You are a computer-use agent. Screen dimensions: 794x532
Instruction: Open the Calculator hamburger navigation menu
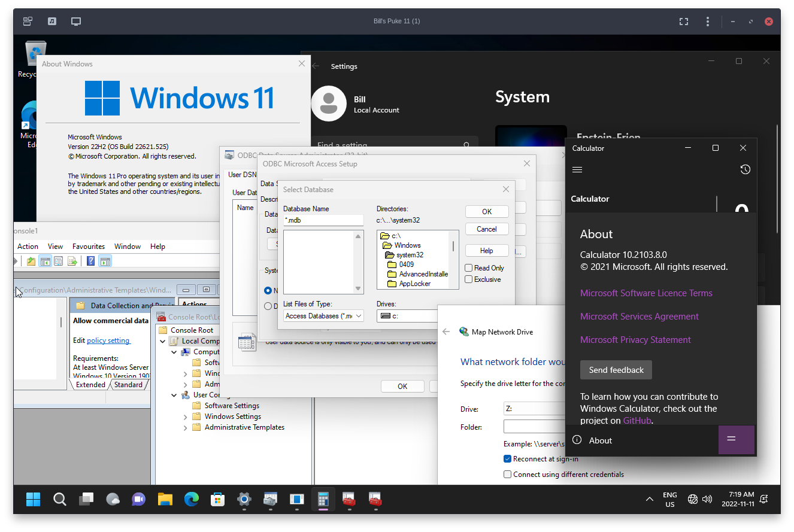click(x=577, y=170)
